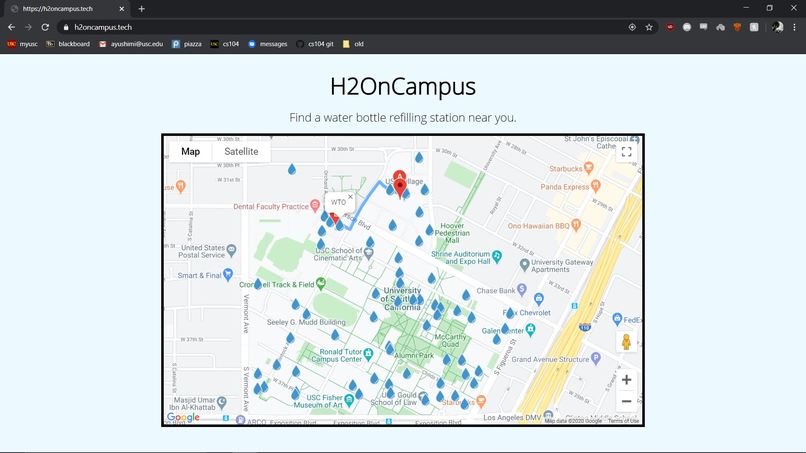Open the old bookmarks folder

(x=353, y=44)
